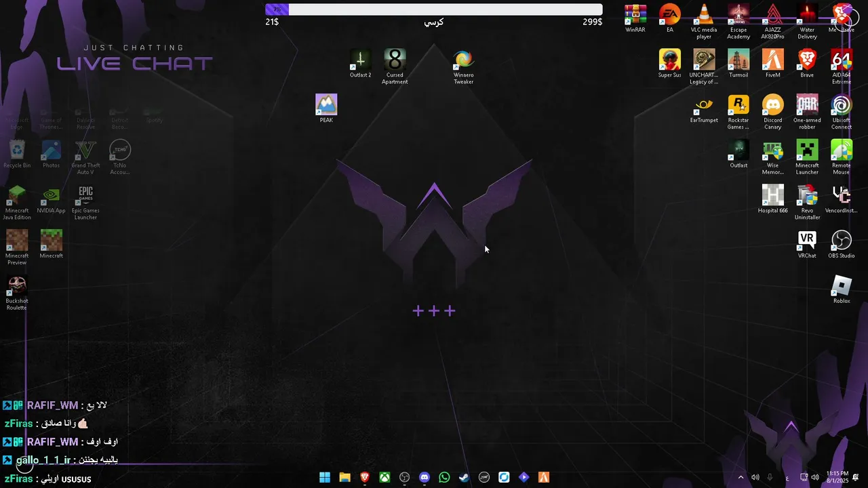Open the network status tray icon
This screenshot has width=868, height=488.
[804, 477]
